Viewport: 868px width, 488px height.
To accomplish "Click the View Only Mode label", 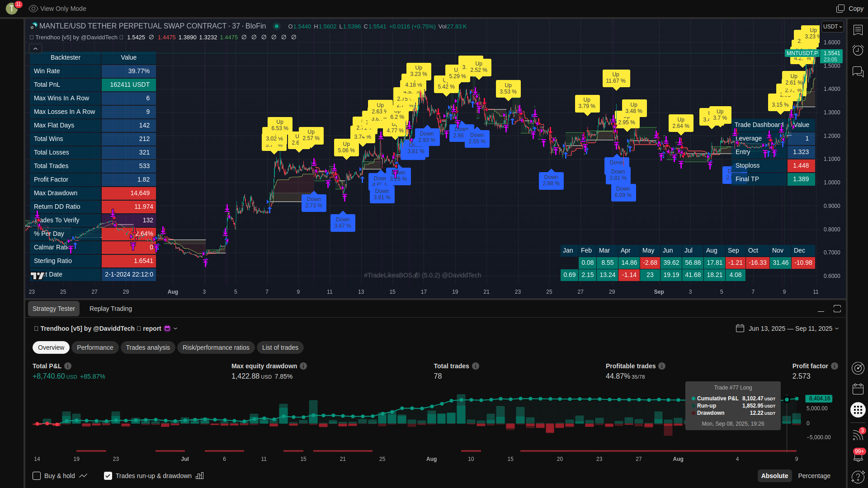I will (63, 9).
